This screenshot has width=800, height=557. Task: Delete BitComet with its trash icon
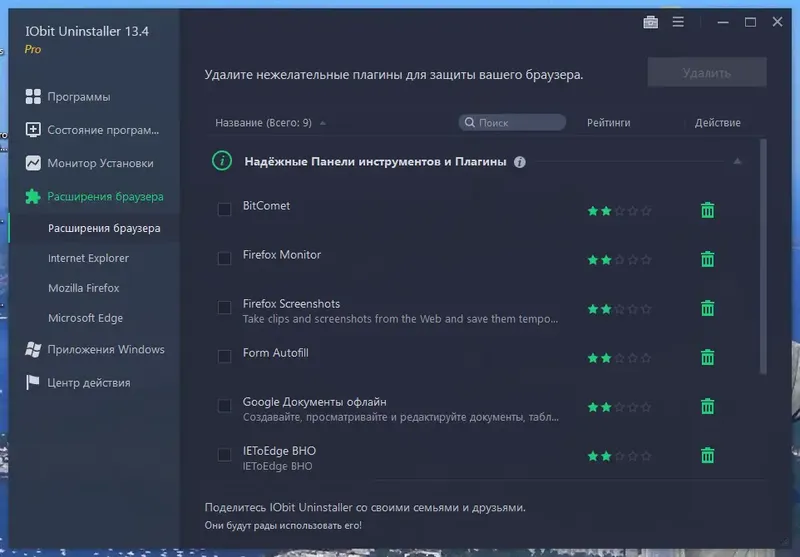[708, 210]
